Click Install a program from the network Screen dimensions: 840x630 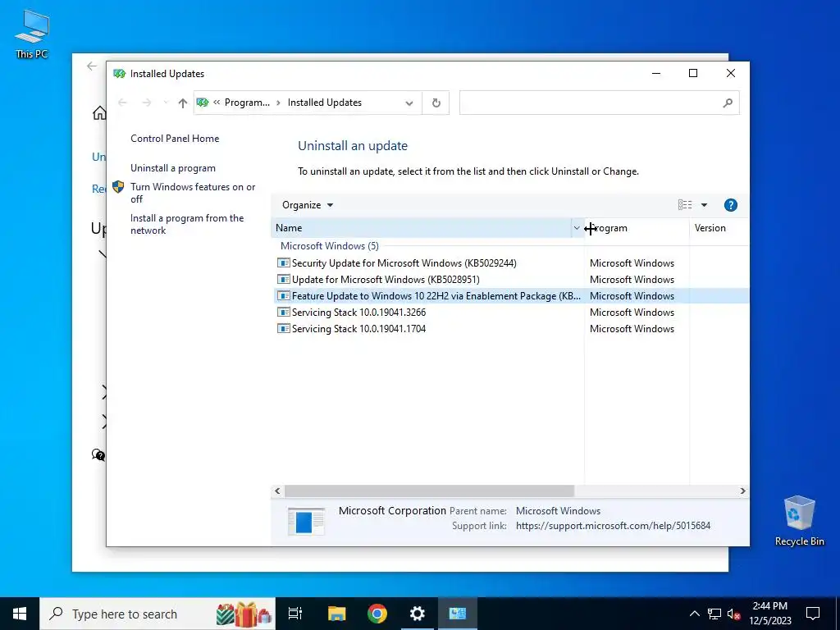[187, 225]
